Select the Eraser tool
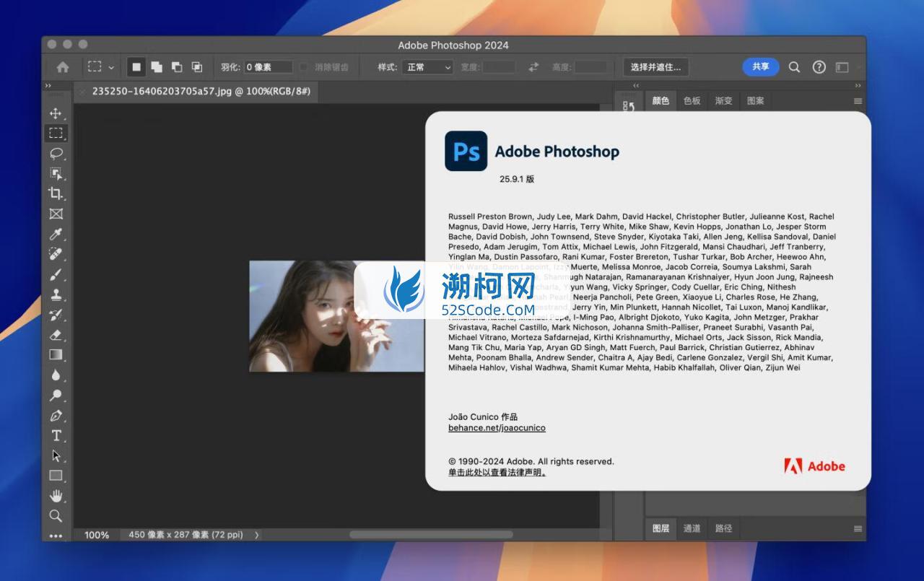The height and width of the screenshot is (581, 924). pyautogui.click(x=56, y=335)
